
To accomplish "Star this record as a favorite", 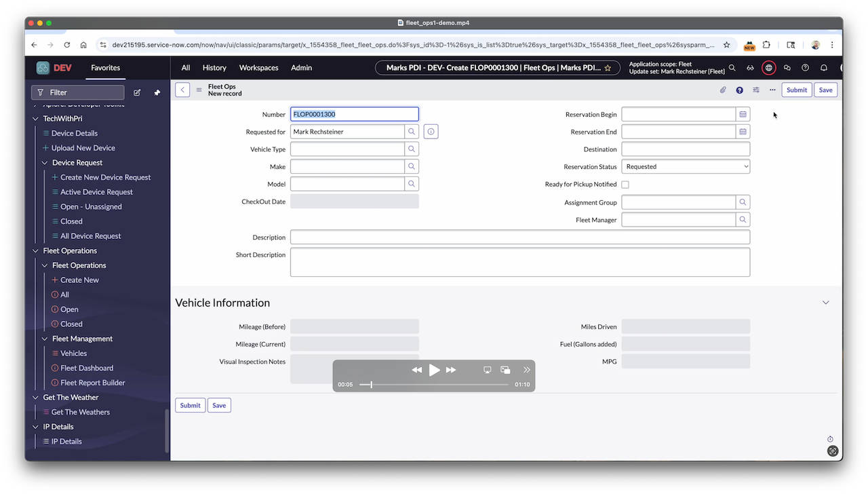I will click(608, 68).
